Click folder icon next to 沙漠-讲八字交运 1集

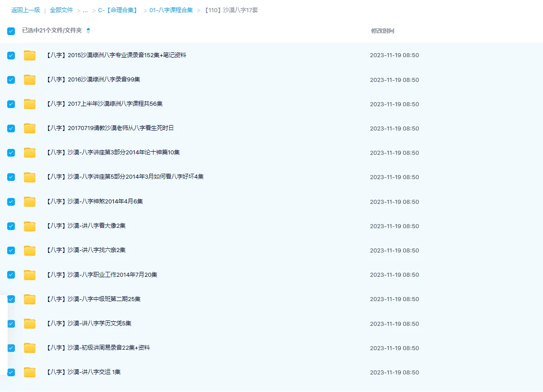point(29,372)
